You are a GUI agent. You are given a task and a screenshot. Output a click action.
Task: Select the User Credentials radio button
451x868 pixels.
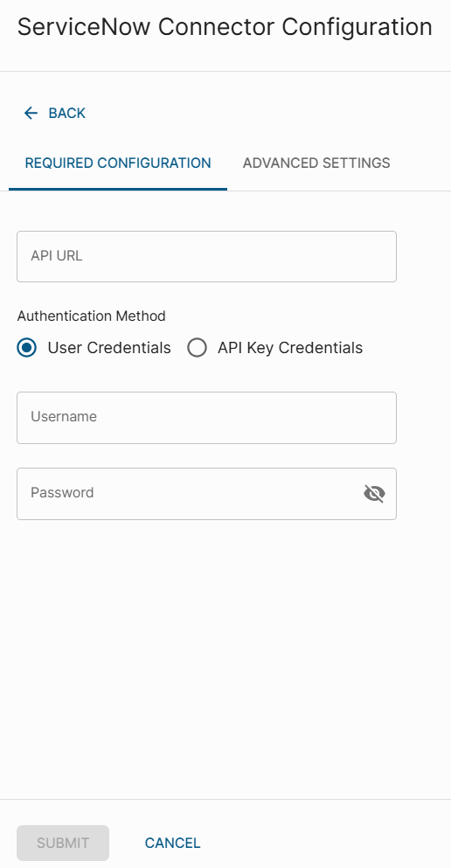[x=27, y=348]
